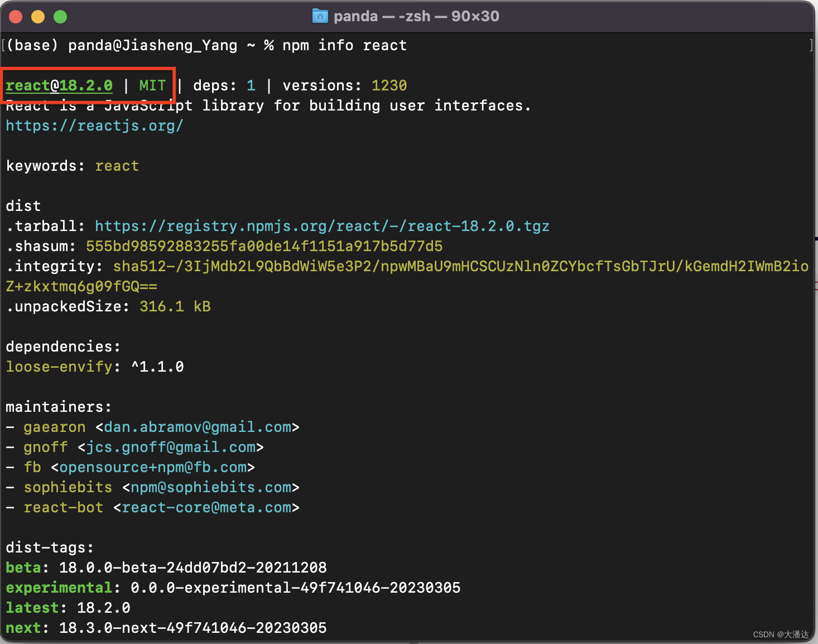This screenshot has width=818, height=644.
Task: Click the 'dist-tags:' heading
Action: (50, 547)
